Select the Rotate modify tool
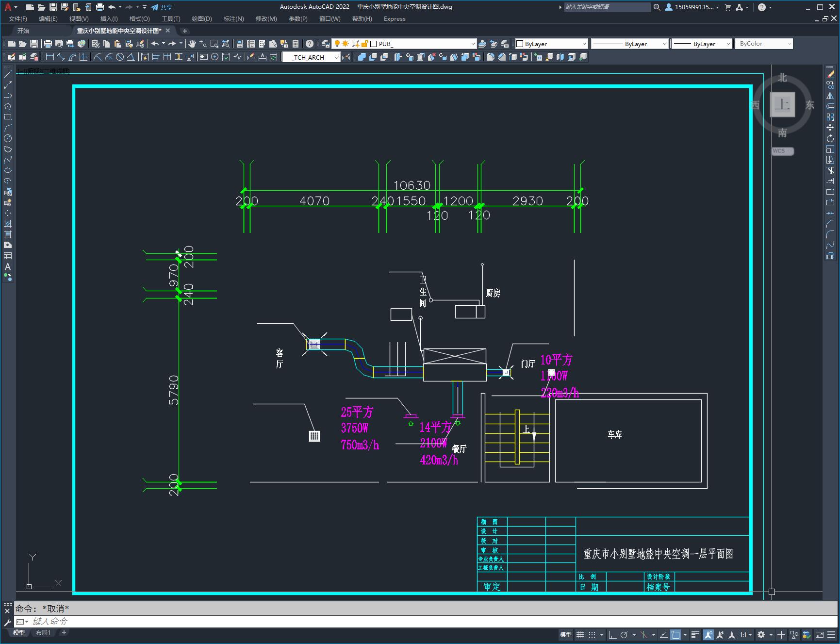840x644 pixels. (x=830, y=138)
